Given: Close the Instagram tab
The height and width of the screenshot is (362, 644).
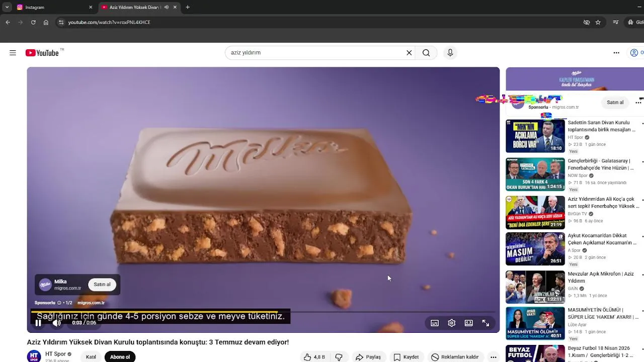Looking at the screenshot, I should (91, 7).
